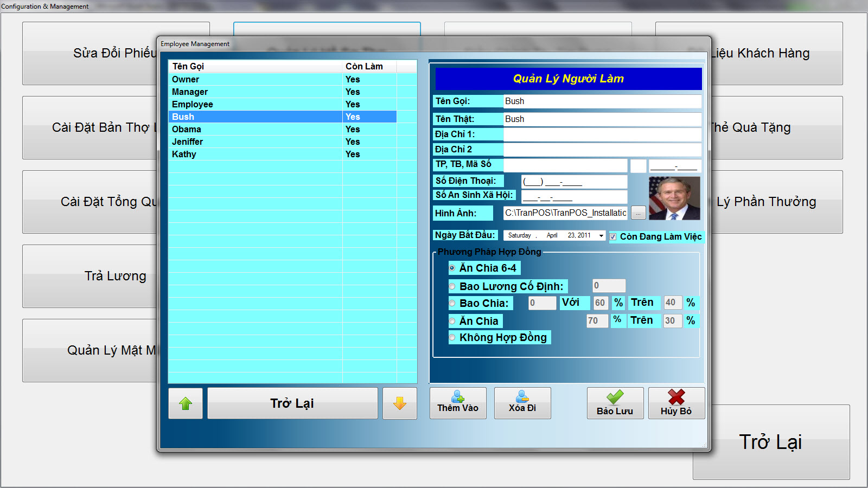Screen dimensions: 868x488
Task: Click the employee portrait photo
Action: pos(674,198)
